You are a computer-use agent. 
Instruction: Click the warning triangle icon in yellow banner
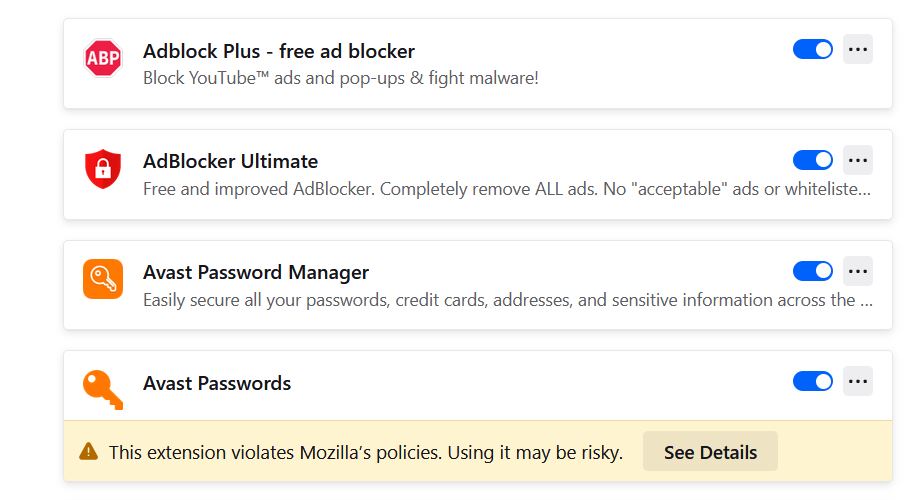pyautogui.click(x=89, y=452)
